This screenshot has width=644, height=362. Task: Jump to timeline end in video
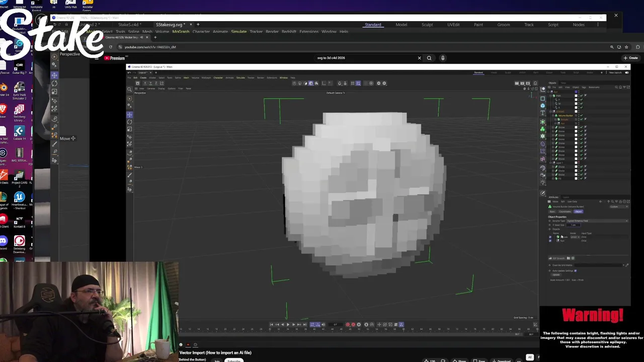pos(305,324)
